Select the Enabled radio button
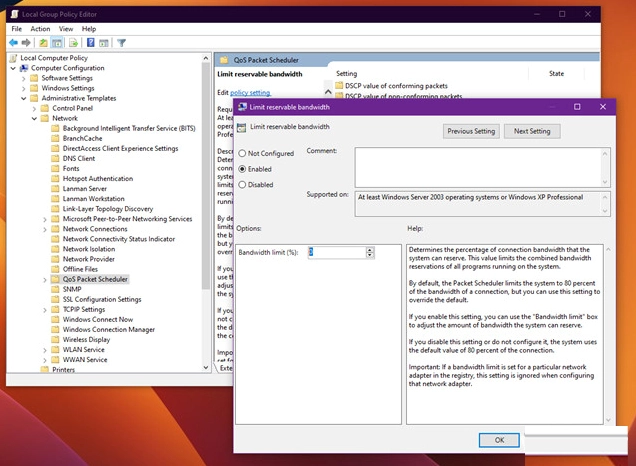Image resolution: width=636 pixels, height=466 pixels. (x=242, y=169)
